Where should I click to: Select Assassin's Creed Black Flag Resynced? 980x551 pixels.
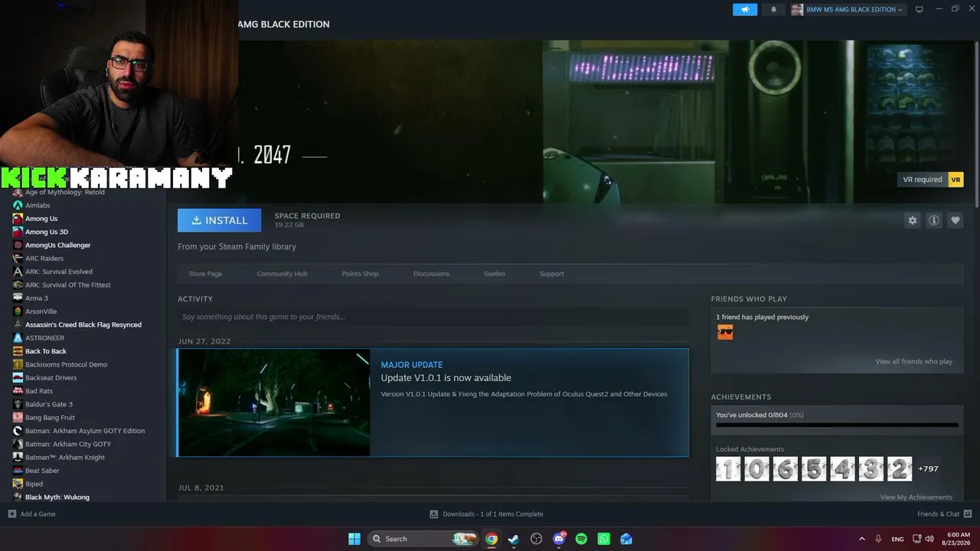tap(83, 324)
